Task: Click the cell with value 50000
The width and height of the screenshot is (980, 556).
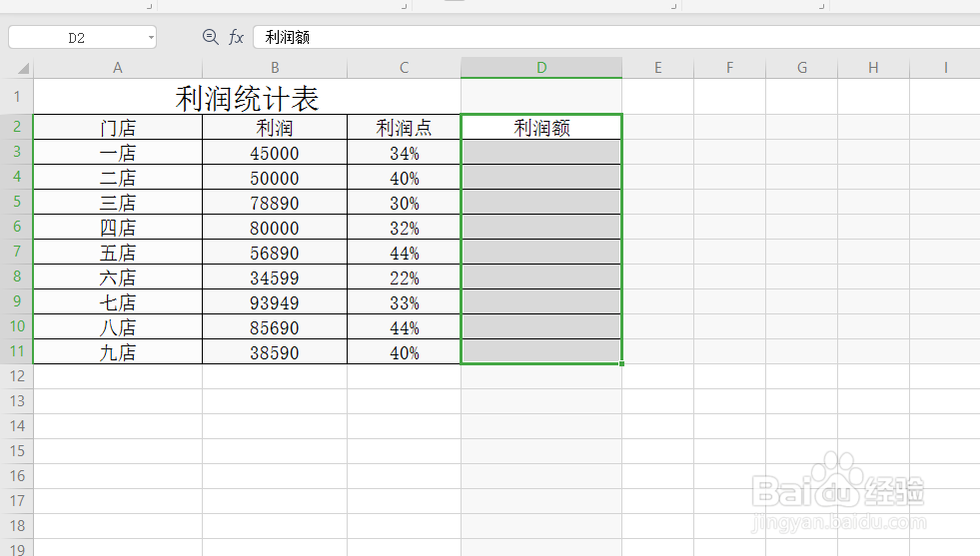Action: pyautogui.click(x=275, y=178)
